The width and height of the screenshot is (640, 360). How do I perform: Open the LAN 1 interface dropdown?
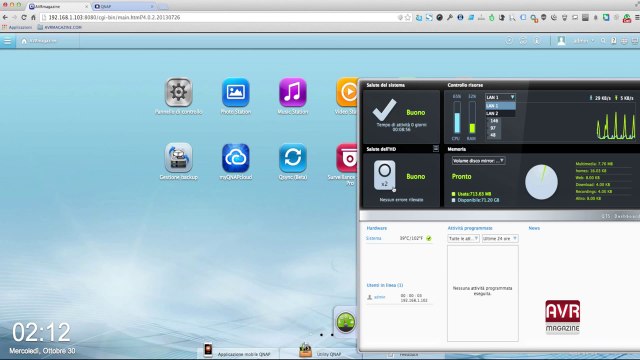point(500,97)
